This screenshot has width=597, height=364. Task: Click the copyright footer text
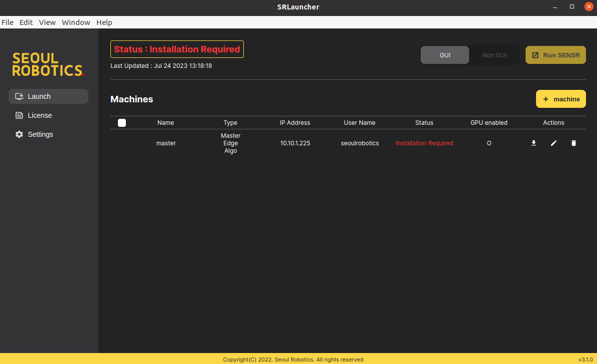click(293, 360)
